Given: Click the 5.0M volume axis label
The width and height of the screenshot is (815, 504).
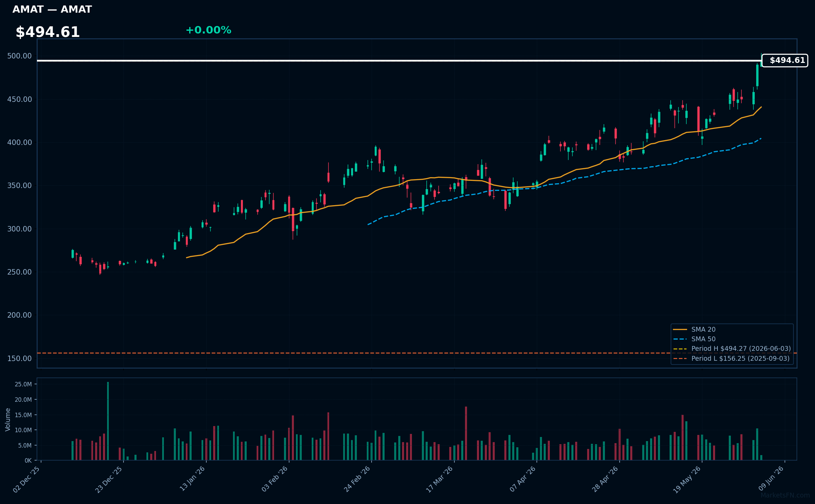Looking at the screenshot, I should [x=25, y=446].
